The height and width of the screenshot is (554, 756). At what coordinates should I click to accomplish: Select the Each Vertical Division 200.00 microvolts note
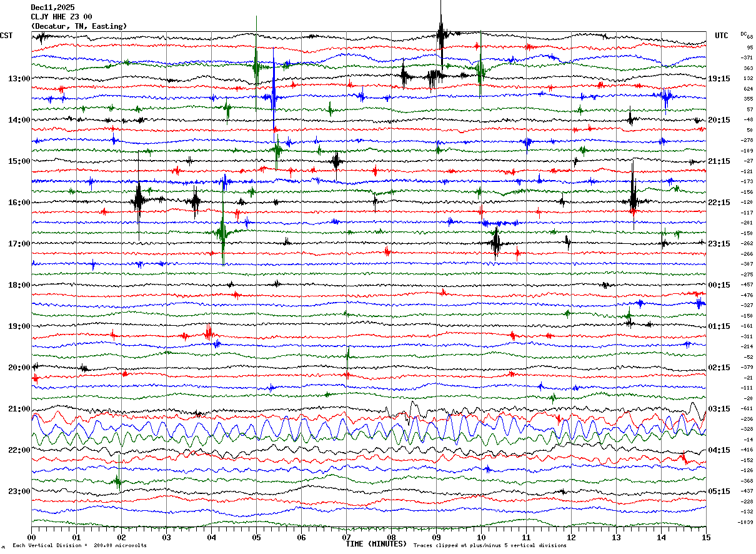80,546
